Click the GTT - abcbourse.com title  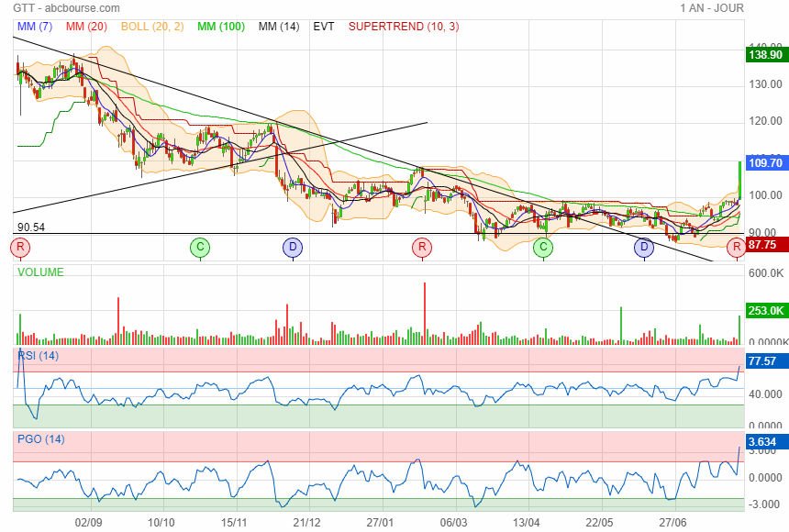point(66,8)
